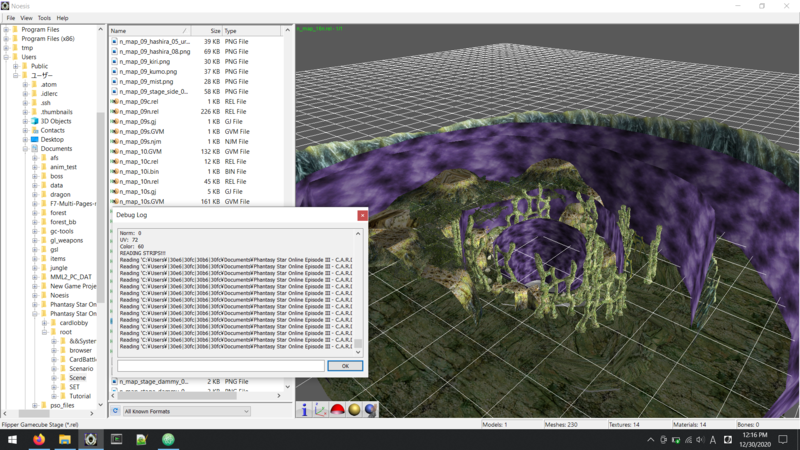The width and height of the screenshot is (800, 450).
Task: Click the Noesis taskbar icon
Action: (91, 439)
